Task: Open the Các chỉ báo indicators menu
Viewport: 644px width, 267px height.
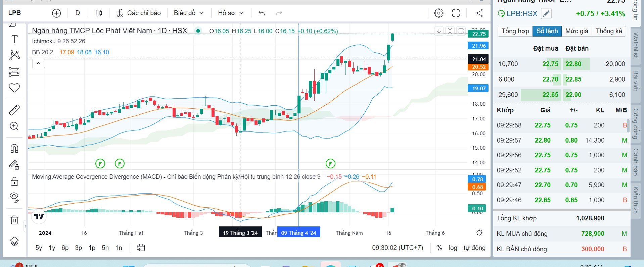Action: 139,13
